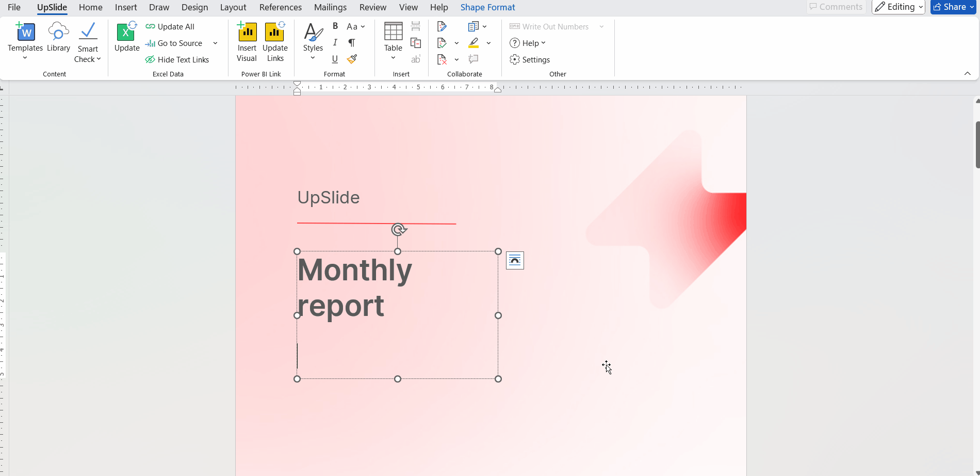Open the UpSlide Library
Viewport: 980px width, 476px height.
[x=58, y=37]
